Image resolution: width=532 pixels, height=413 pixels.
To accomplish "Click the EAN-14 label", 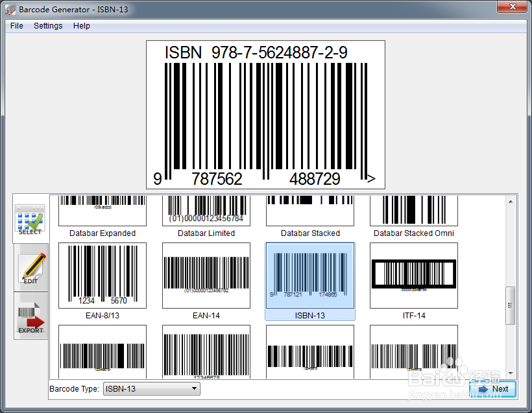I will (x=206, y=316).
